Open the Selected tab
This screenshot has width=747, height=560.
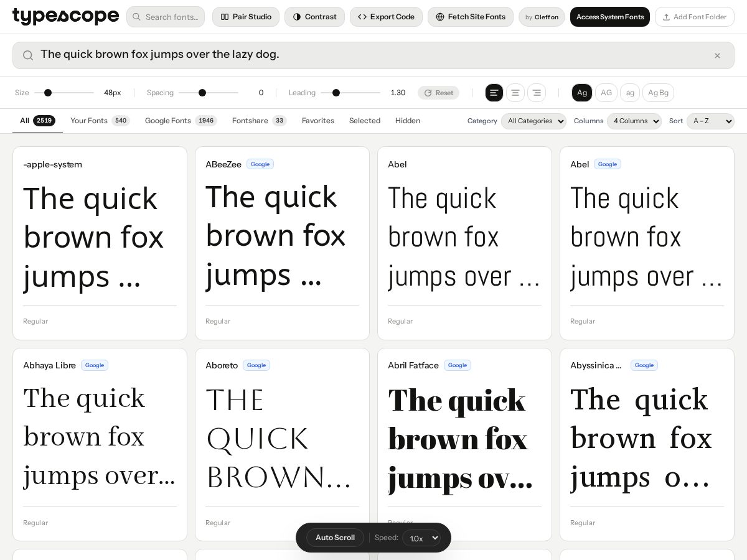pyautogui.click(x=365, y=121)
